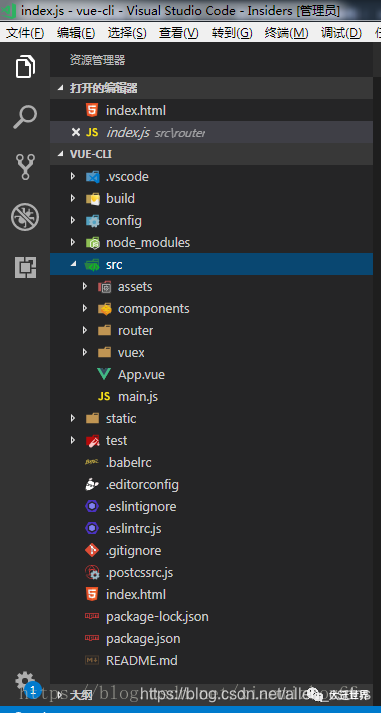Open the Search view in activity bar
The image size is (381, 713).
(x=25, y=117)
